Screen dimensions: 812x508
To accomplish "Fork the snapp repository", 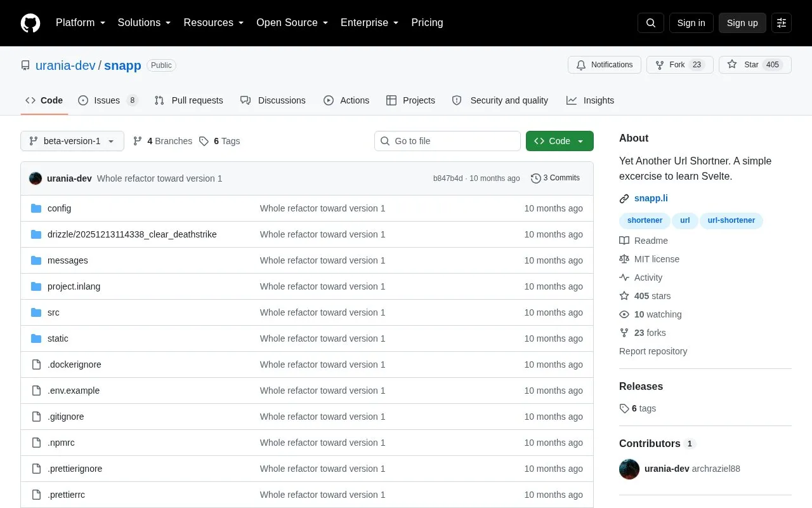I will click(x=680, y=65).
